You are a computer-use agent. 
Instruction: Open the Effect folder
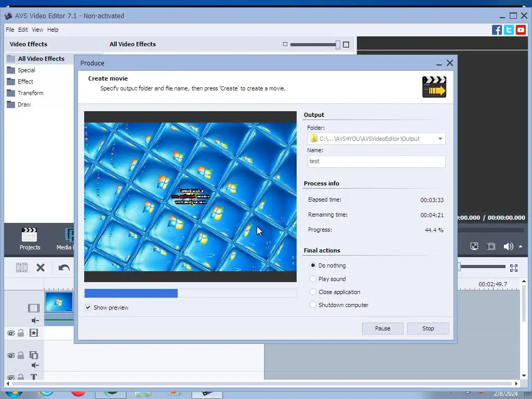coord(20,82)
